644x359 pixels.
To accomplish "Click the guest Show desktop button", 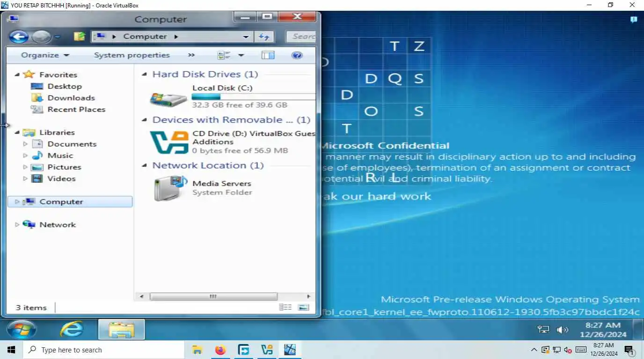I will 638,330.
